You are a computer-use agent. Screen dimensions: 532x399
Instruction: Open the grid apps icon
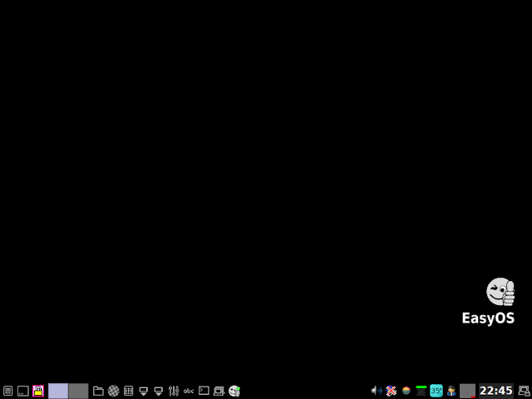click(x=129, y=391)
